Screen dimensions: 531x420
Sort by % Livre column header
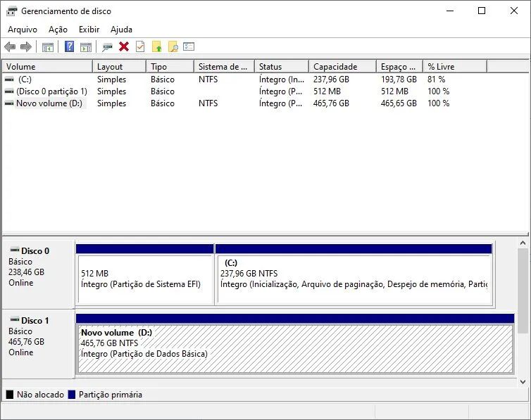click(x=455, y=67)
